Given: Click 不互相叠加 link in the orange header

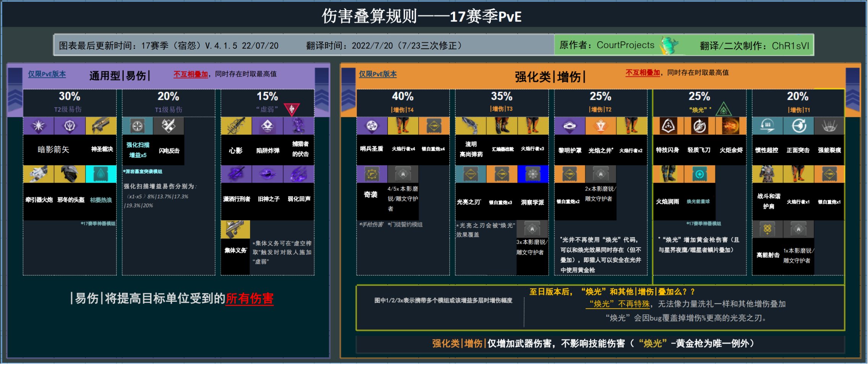Looking at the screenshot, I should 643,73.
